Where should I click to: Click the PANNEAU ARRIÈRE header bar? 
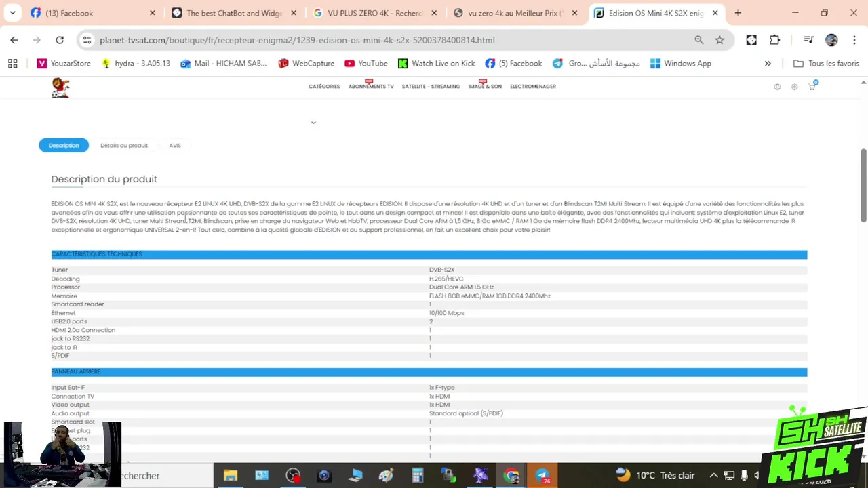(429, 372)
